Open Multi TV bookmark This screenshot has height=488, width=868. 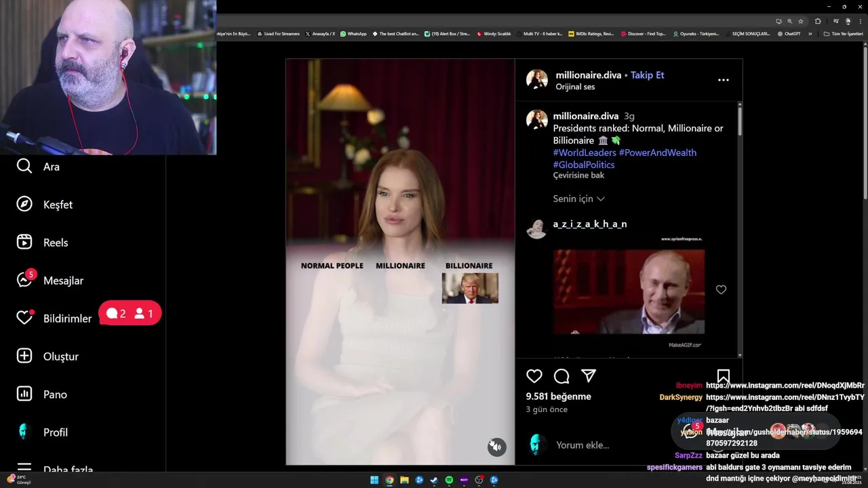pos(539,34)
